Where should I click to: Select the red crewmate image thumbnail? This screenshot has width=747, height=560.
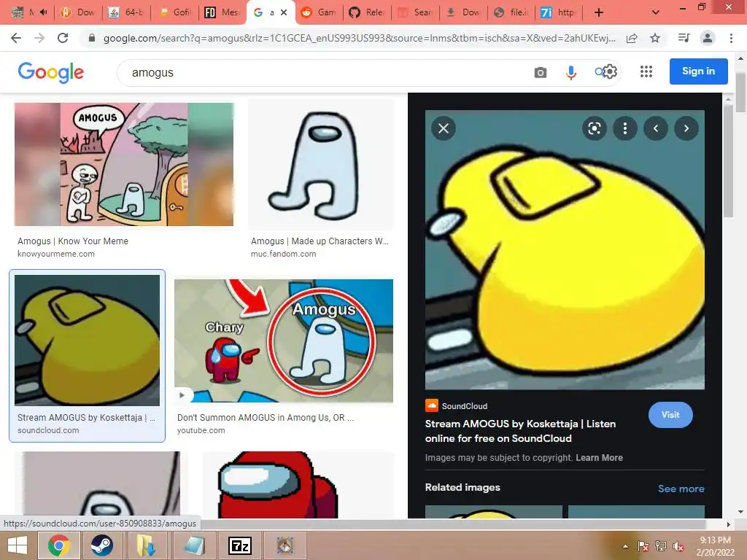click(298, 485)
